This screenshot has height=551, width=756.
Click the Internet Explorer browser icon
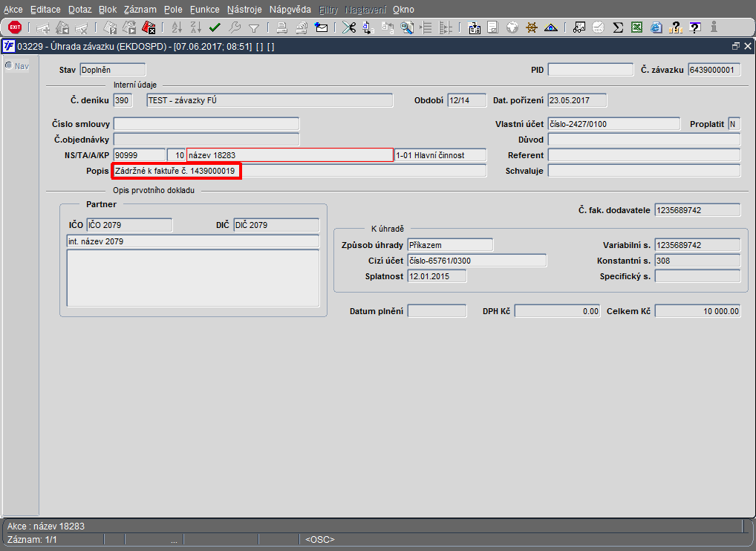click(656, 28)
